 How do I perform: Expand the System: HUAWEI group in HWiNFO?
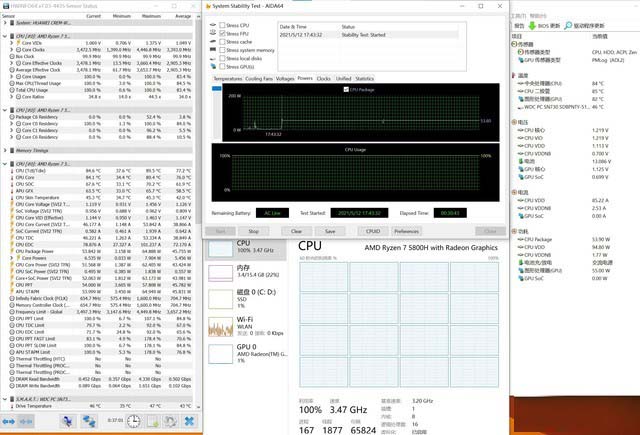coord(5,23)
